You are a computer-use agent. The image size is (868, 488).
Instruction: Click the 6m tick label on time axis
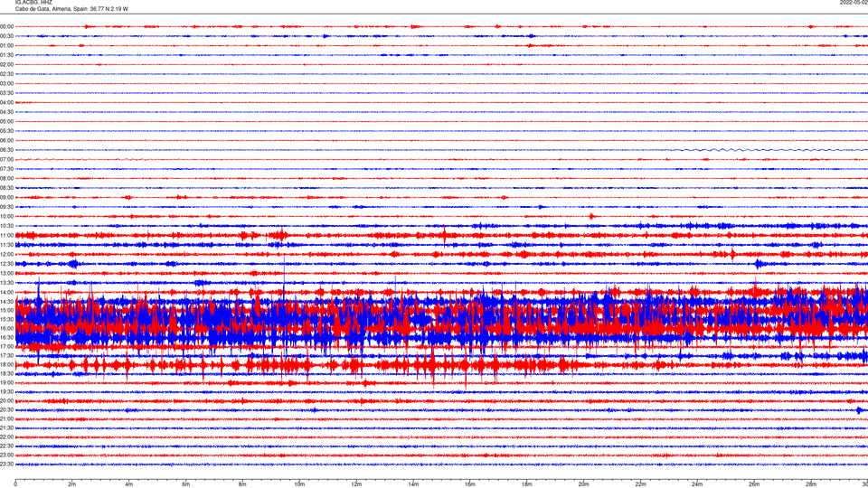tap(186, 484)
